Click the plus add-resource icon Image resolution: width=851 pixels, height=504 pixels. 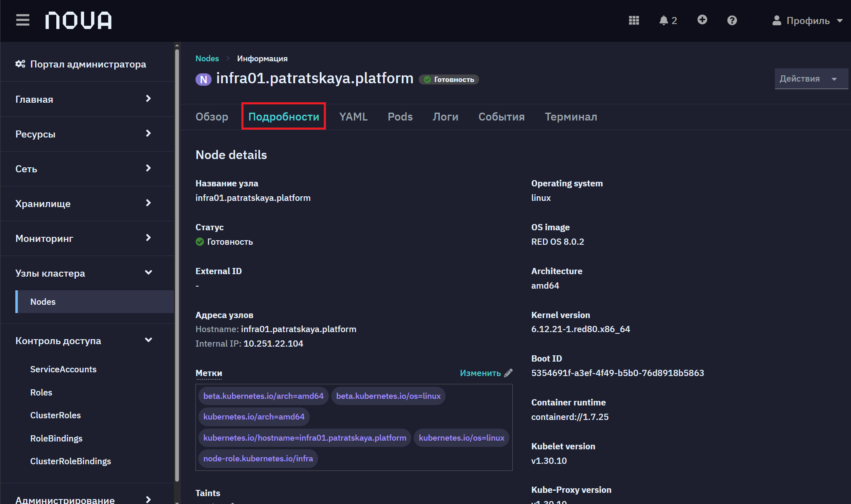coord(702,20)
